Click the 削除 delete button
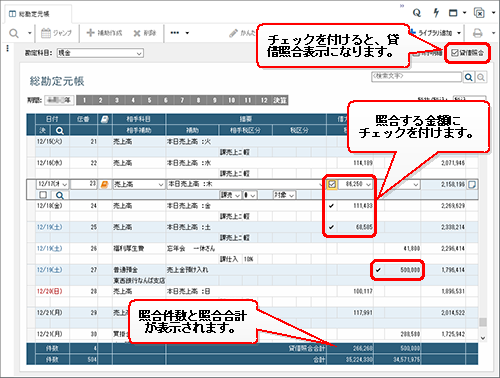 pos(145,33)
